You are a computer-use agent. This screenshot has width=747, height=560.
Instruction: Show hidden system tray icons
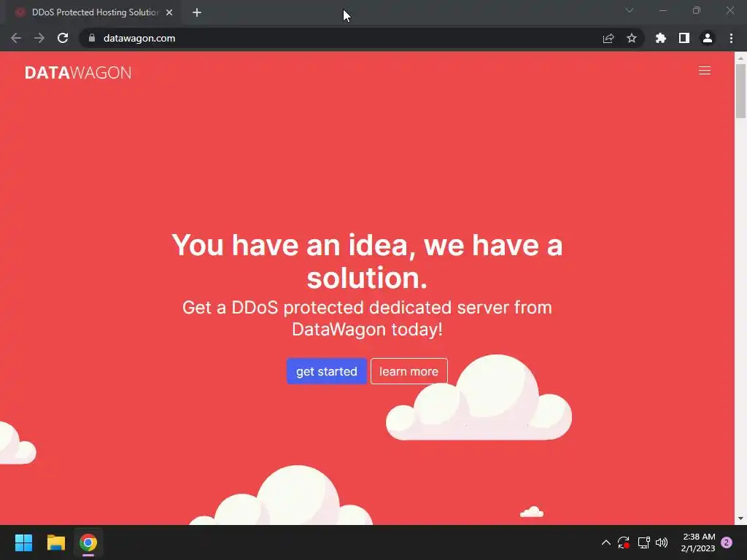point(606,542)
